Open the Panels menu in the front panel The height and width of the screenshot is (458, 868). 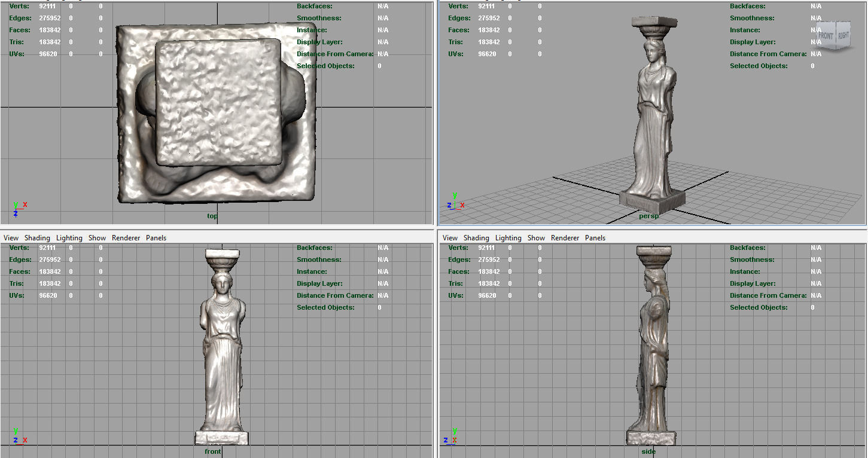(156, 238)
